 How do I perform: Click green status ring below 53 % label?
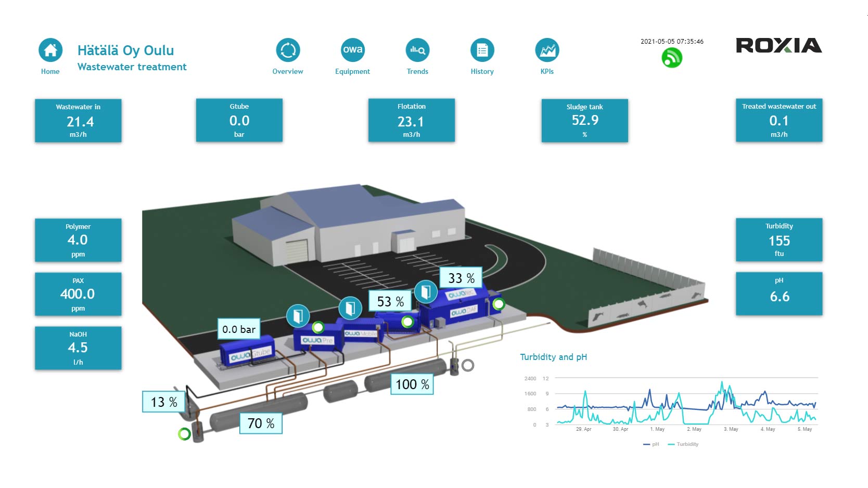coord(407,322)
